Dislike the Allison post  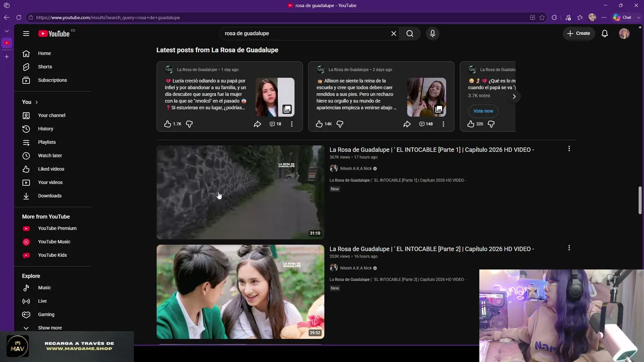340,124
